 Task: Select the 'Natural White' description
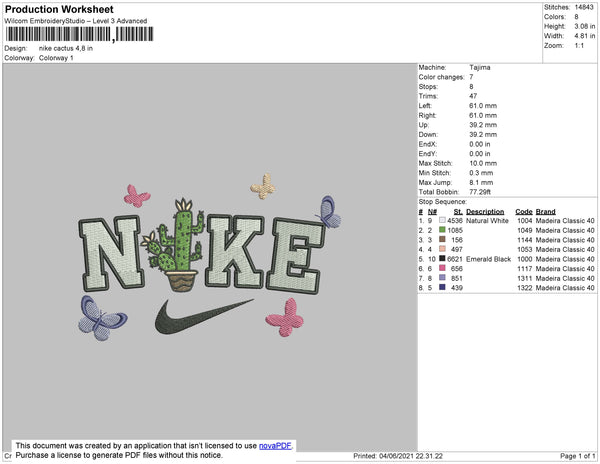[487, 220]
